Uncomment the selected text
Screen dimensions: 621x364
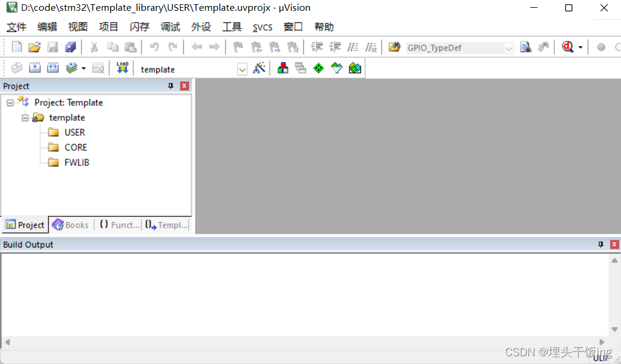coord(371,47)
